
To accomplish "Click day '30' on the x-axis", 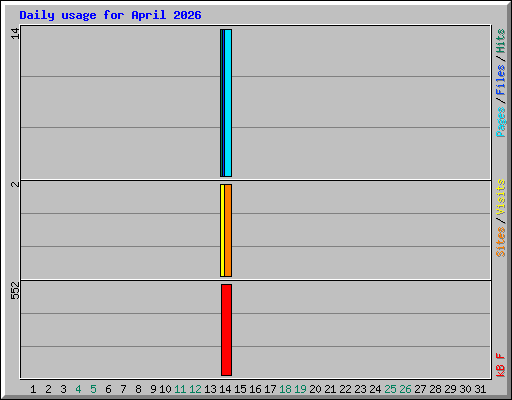I will 465,389.
